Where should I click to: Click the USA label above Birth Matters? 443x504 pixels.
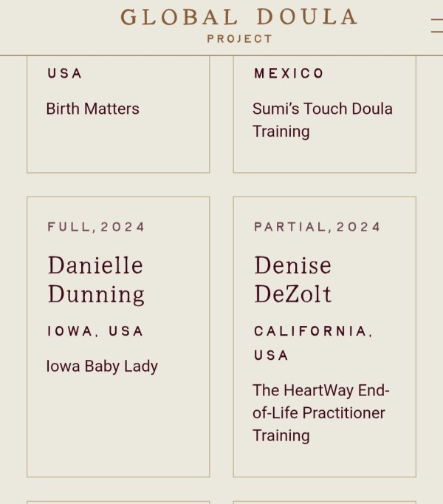[x=64, y=73]
